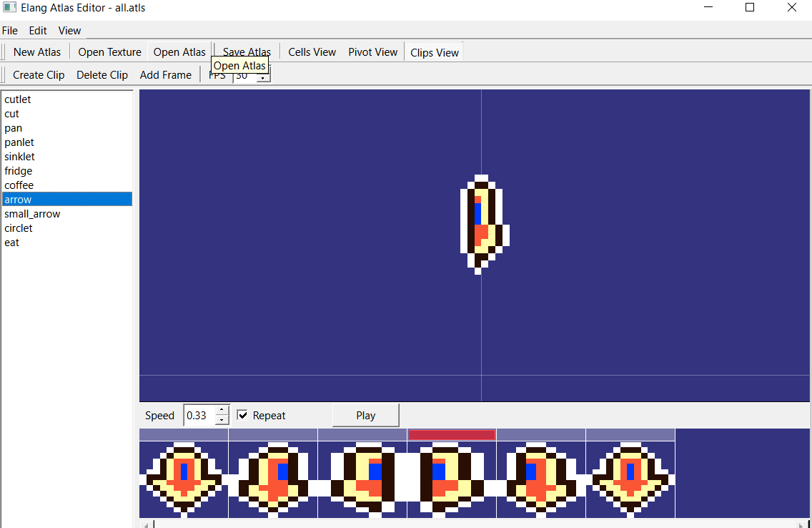Click the Open Atlas toolbar button
Image resolution: width=812 pixels, height=528 pixels.
[179, 52]
